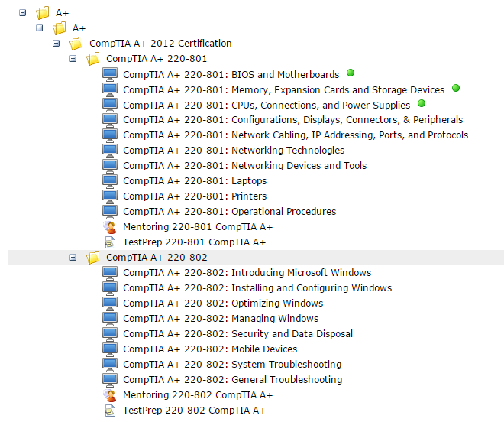Open CPUs, Connections, and Power Supplies course

coord(267,105)
